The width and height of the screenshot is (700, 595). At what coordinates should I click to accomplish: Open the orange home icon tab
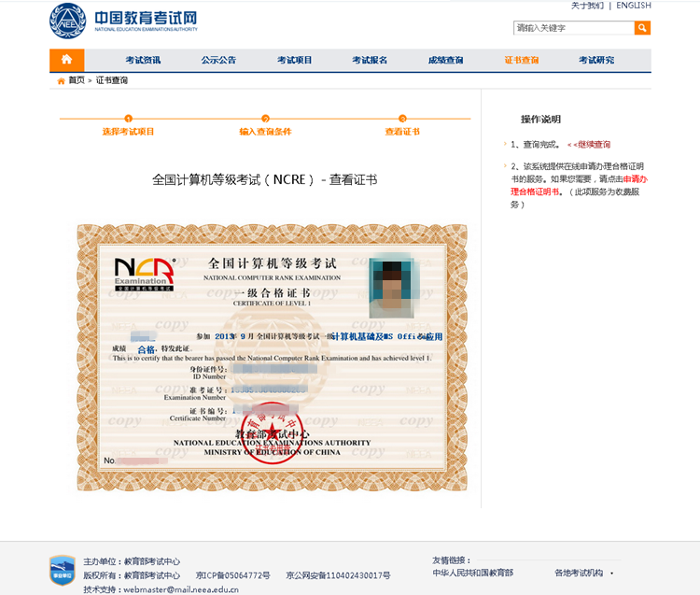click(67, 60)
